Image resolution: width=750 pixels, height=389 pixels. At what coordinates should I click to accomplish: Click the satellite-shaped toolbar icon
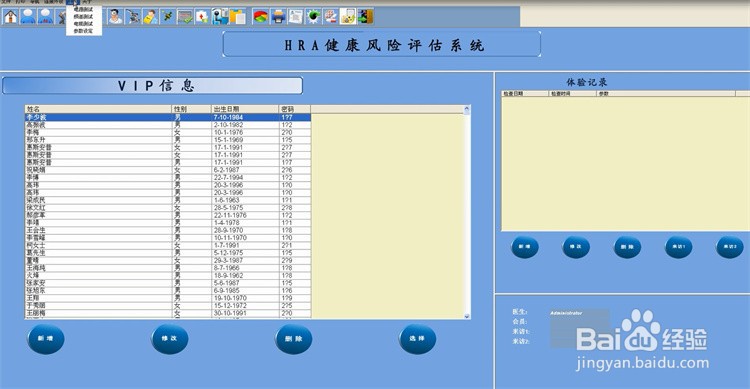167,17
